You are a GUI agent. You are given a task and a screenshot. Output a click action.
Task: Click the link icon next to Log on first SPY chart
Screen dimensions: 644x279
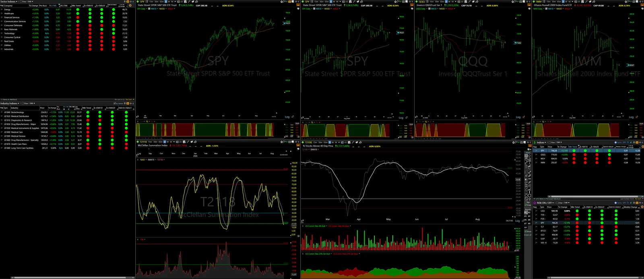click(x=292, y=117)
